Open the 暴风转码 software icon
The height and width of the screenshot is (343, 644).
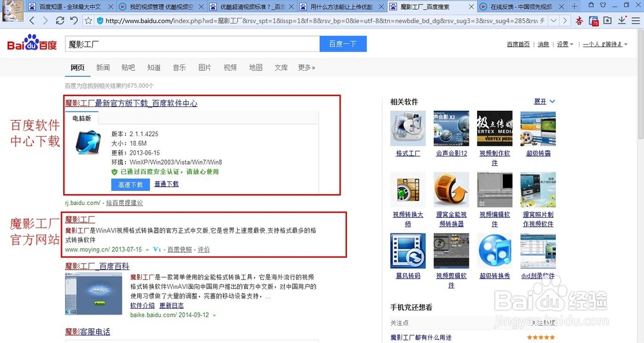click(x=408, y=251)
